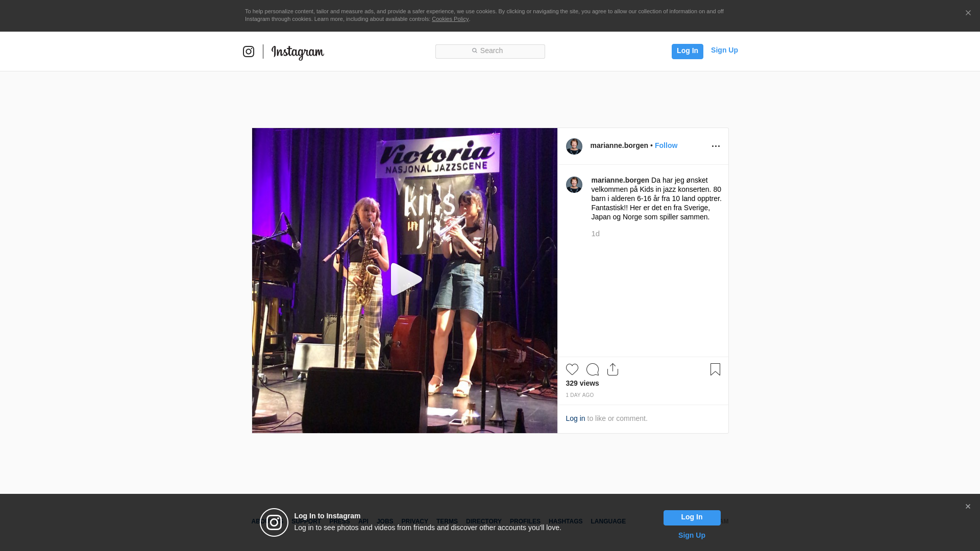Focus the Search field
Viewport: 980px width, 551px height.
click(x=490, y=52)
